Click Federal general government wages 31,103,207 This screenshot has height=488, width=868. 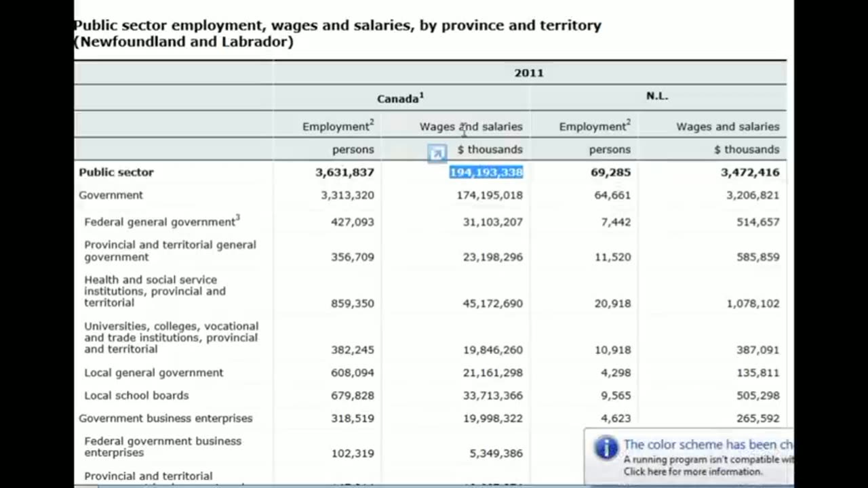tap(493, 222)
